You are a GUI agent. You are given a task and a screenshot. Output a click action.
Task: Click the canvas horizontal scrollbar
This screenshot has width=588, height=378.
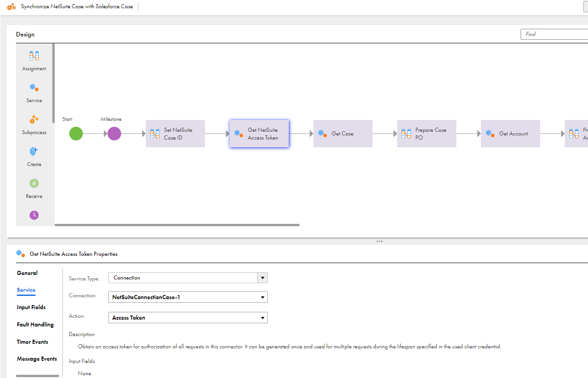coord(177,225)
